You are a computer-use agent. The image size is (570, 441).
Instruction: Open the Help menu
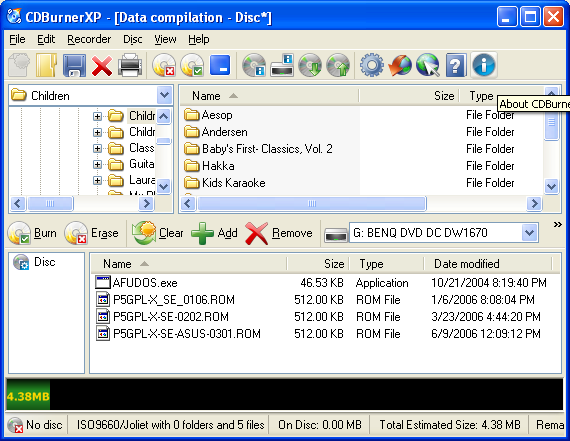pos(198,39)
